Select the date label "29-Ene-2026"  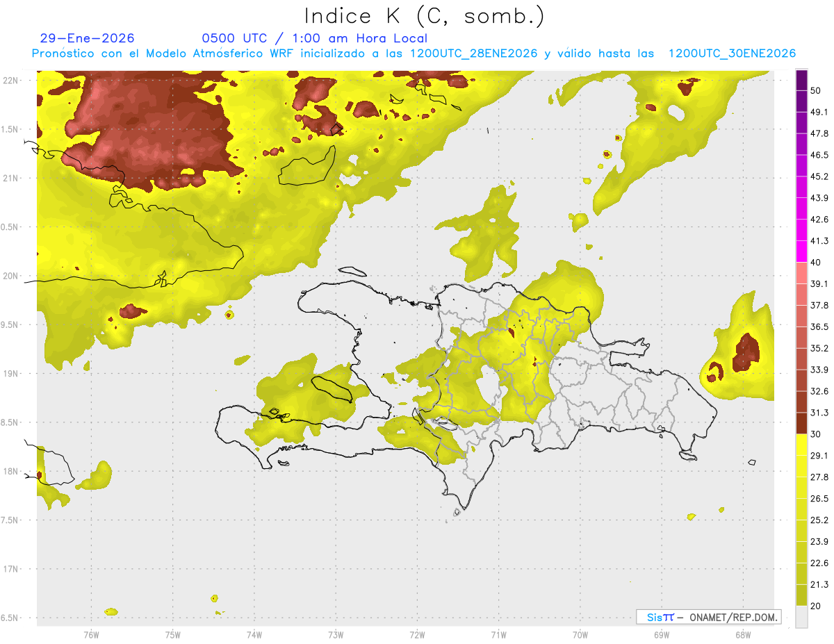pyautogui.click(x=88, y=38)
